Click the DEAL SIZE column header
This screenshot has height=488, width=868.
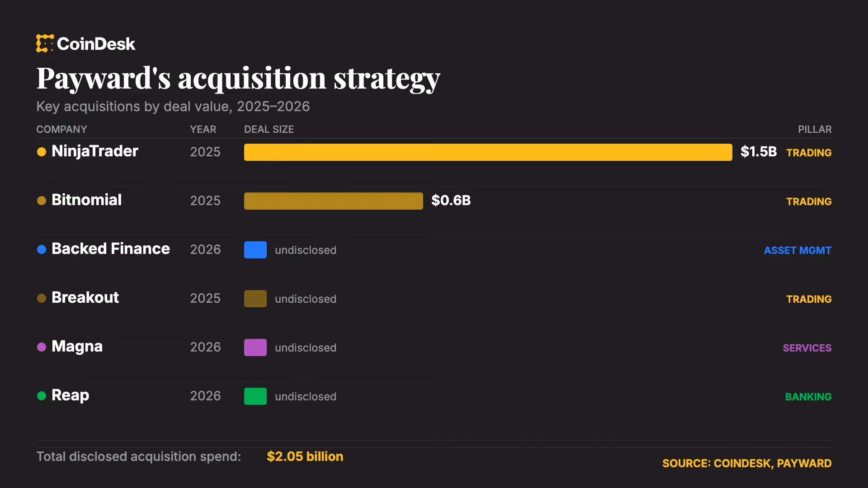(269, 129)
